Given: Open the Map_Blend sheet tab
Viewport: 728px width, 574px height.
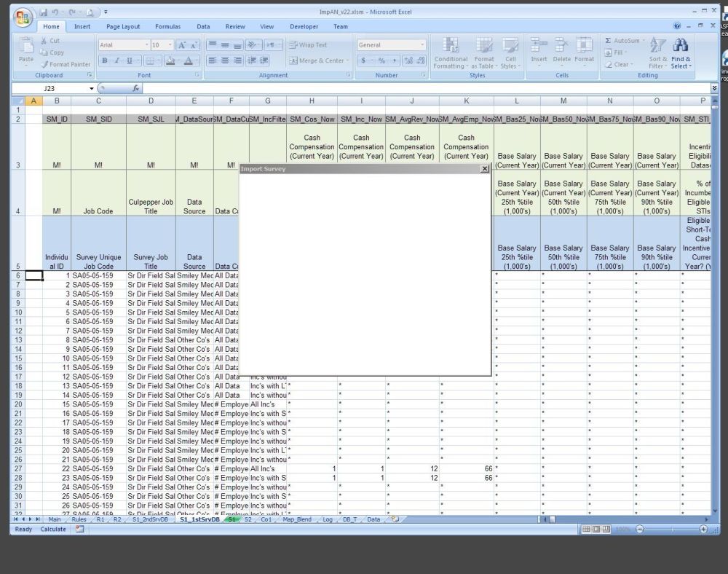Looking at the screenshot, I should pos(297,519).
